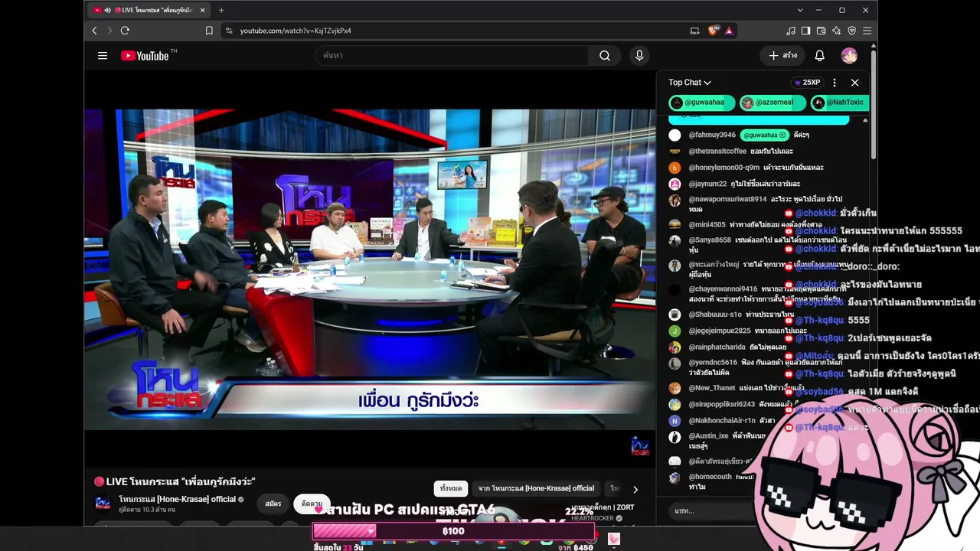The width and height of the screenshot is (980, 551).
Task: Open @New_Thanet chat username
Action: [x=712, y=388]
